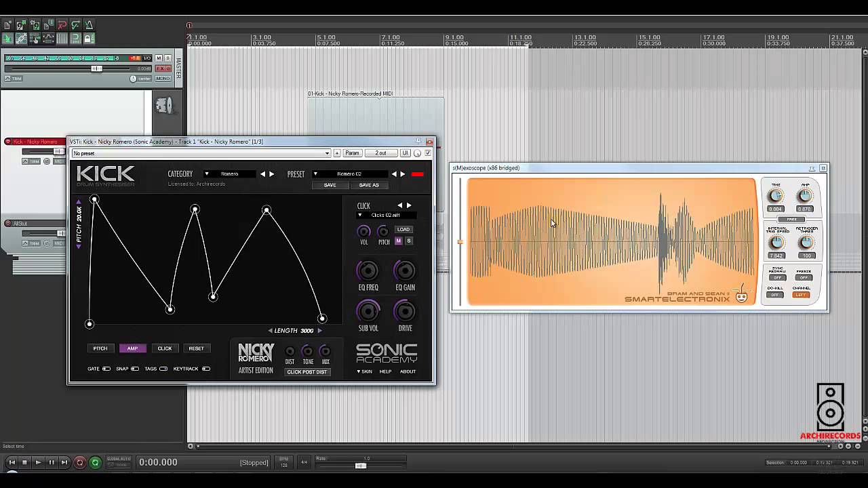868x488 pixels.
Task: Toggle auto-crossfade icon in Reaper toolbar
Action: click(7, 38)
